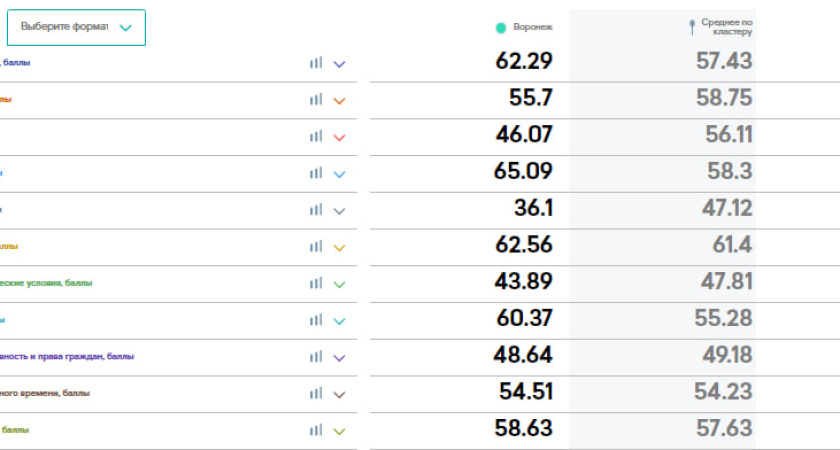The height and width of the screenshot is (450, 840).
Task: Click bar chart icon in the 58.63 row
Action: [x=316, y=430]
